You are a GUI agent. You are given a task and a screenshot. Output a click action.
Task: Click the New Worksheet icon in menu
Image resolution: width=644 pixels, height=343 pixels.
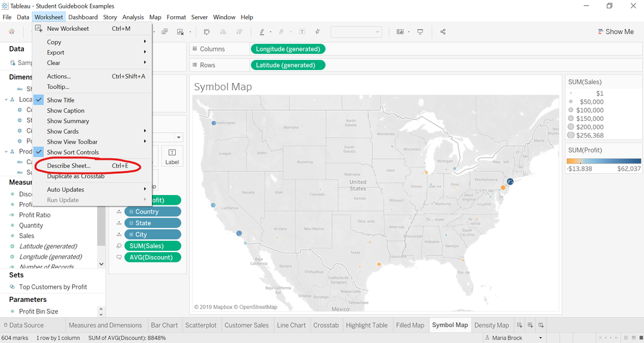(x=39, y=28)
